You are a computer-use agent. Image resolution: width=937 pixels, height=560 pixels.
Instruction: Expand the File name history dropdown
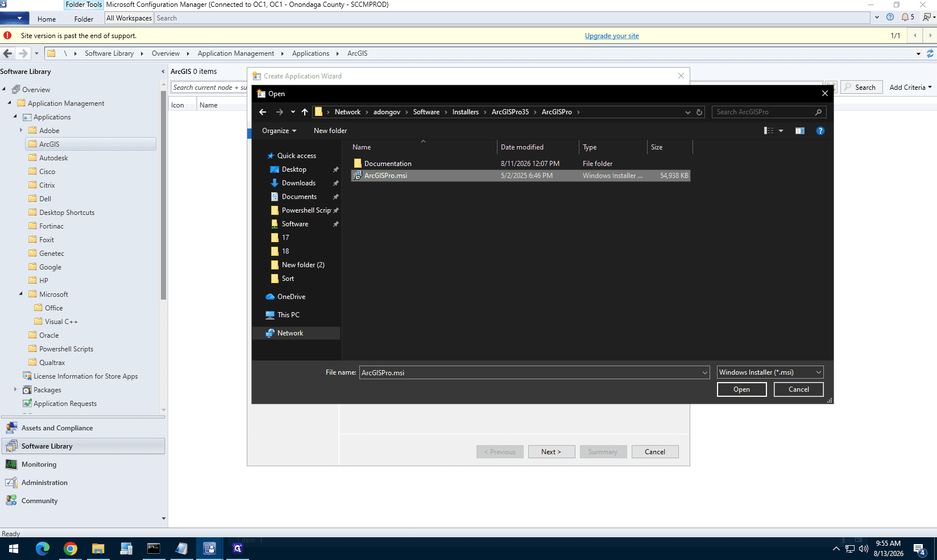pyautogui.click(x=705, y=373)
